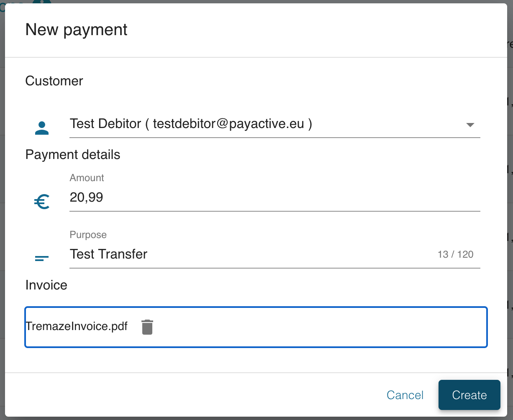Click the Invoice section heading

46,285
